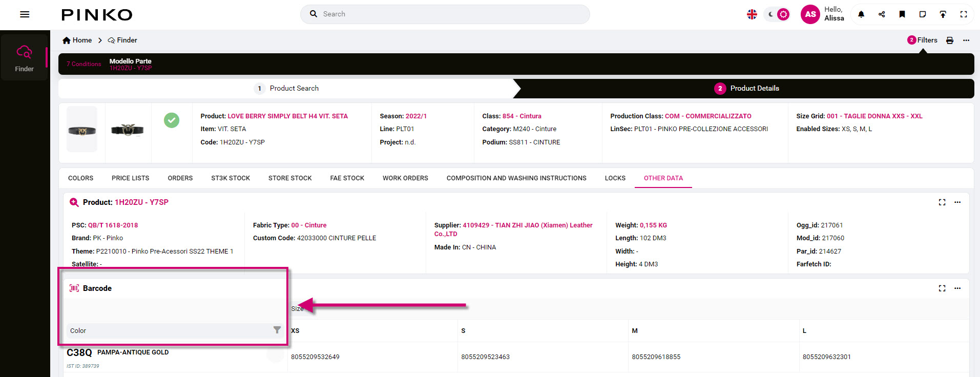Go to step 1 Product Search
The image size is (980, 377).
(x=286, y=88)
